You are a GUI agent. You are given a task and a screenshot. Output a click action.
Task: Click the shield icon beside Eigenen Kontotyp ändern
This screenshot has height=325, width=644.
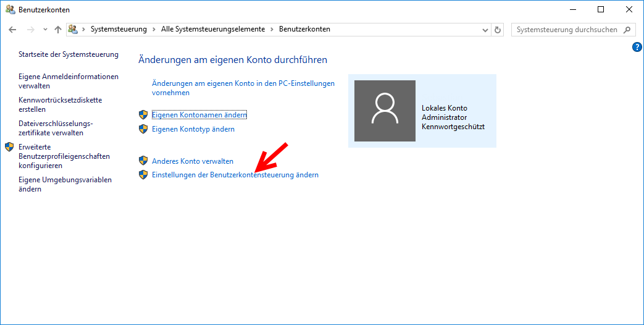[143, 129]
